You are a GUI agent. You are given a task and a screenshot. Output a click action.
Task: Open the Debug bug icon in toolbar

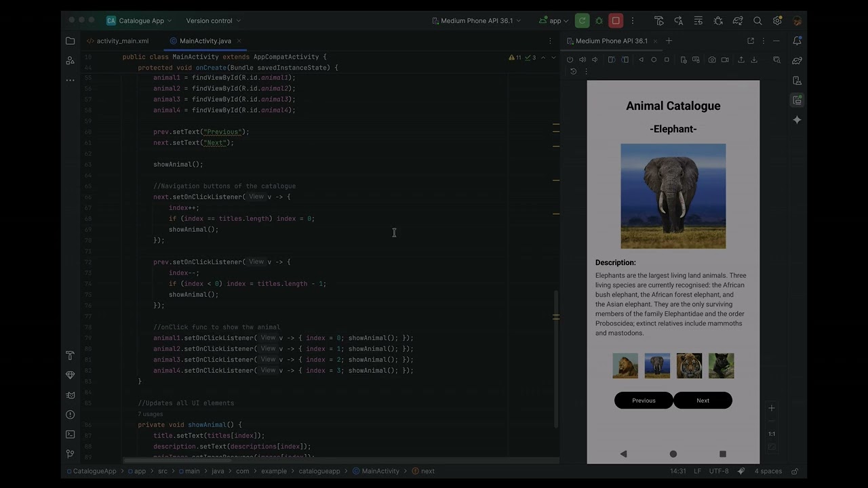[599, 21]
